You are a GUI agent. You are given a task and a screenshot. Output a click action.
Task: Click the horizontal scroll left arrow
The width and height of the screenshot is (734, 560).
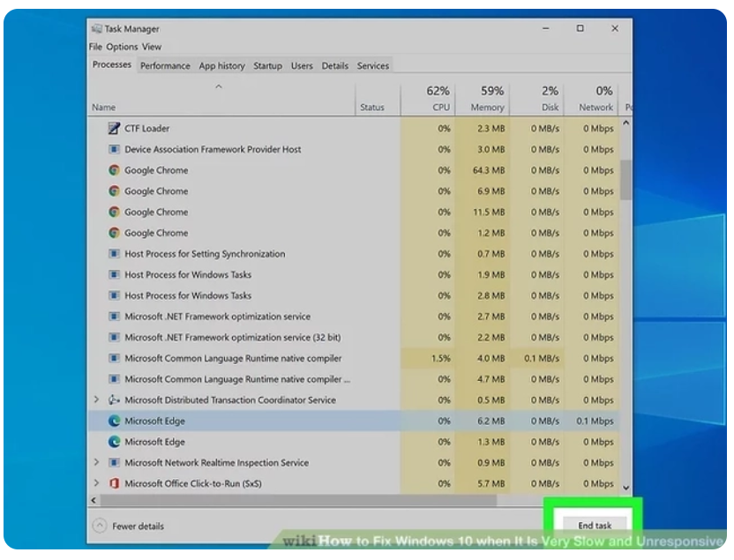[94, 500]
